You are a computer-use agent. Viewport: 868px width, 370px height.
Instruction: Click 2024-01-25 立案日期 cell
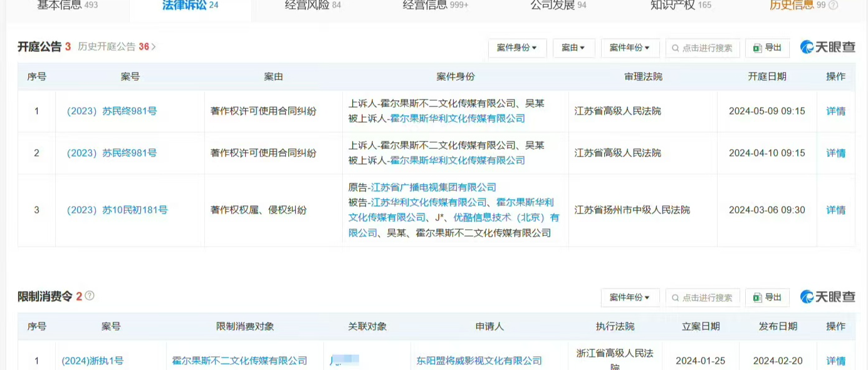point(701,361)
